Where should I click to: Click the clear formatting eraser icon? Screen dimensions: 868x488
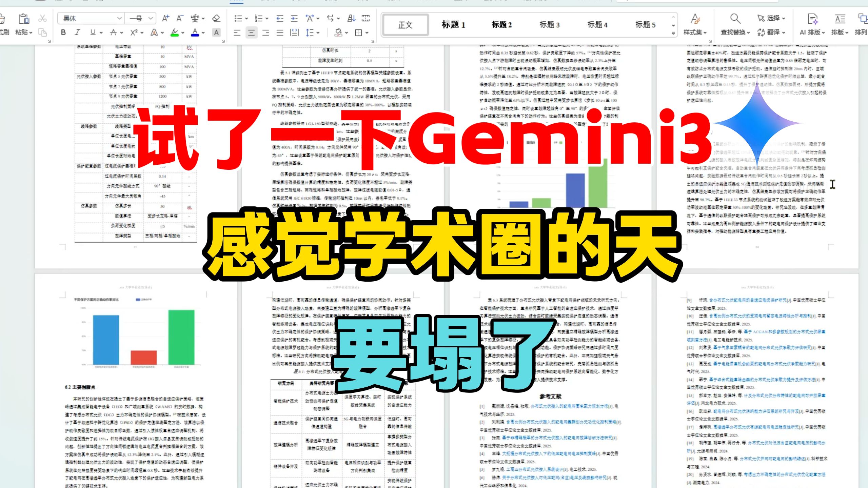coord(216,18)
